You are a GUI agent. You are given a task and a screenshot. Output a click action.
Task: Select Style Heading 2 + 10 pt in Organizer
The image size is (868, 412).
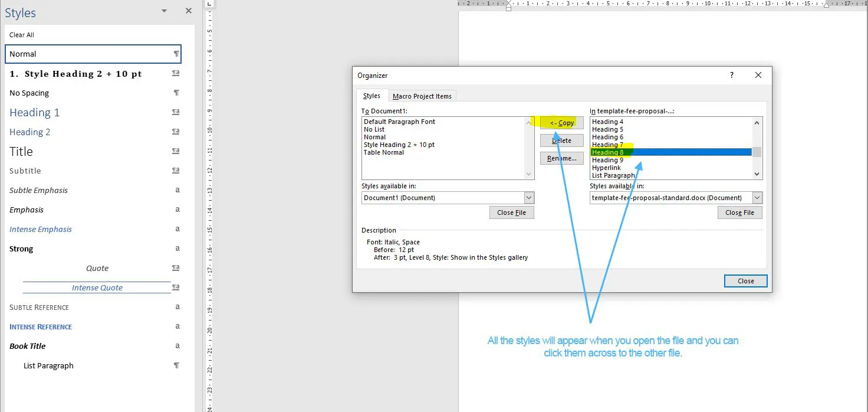click(399, 145)
